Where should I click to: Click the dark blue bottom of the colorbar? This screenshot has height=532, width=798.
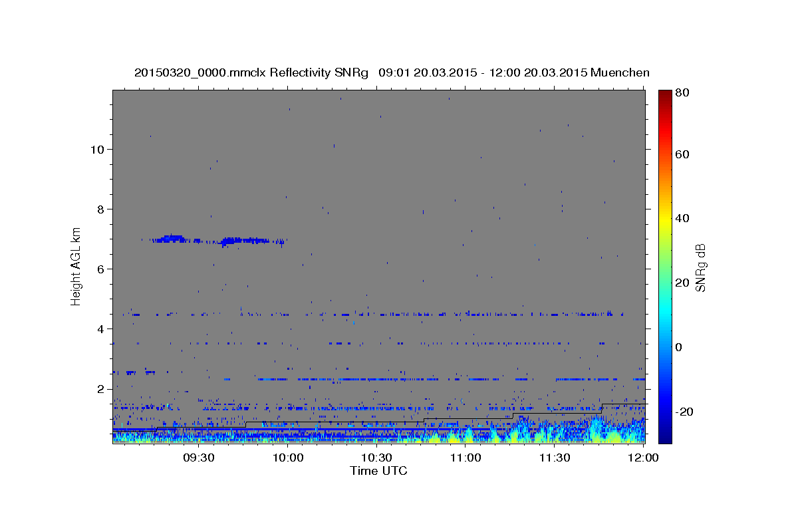(665, 437)
